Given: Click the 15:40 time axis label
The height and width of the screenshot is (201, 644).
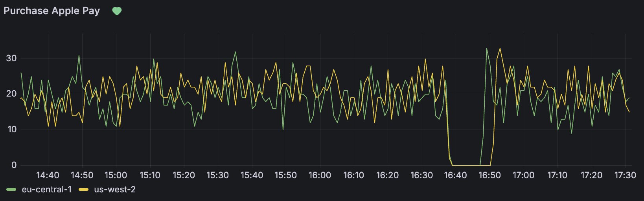Looking at the screenshot, I should [252, 175].
